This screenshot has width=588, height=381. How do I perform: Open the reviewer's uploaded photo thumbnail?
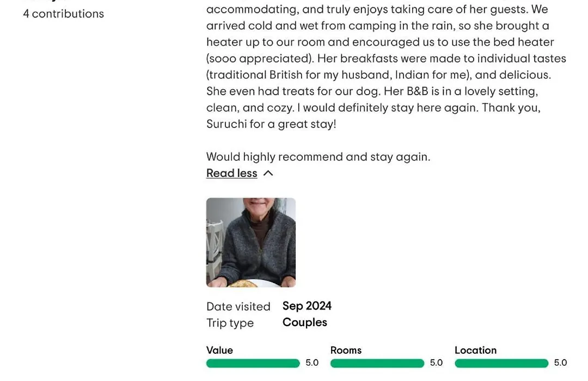251,243
